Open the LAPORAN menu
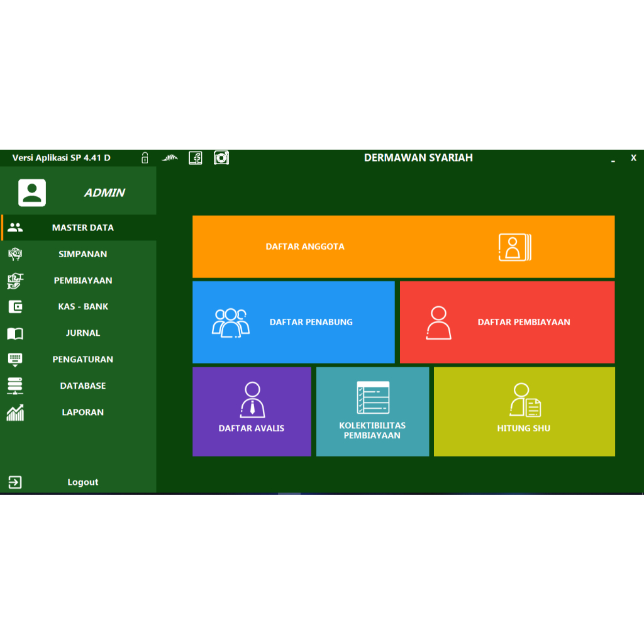This screenshot has height=644, width=644. click(79, 413)
